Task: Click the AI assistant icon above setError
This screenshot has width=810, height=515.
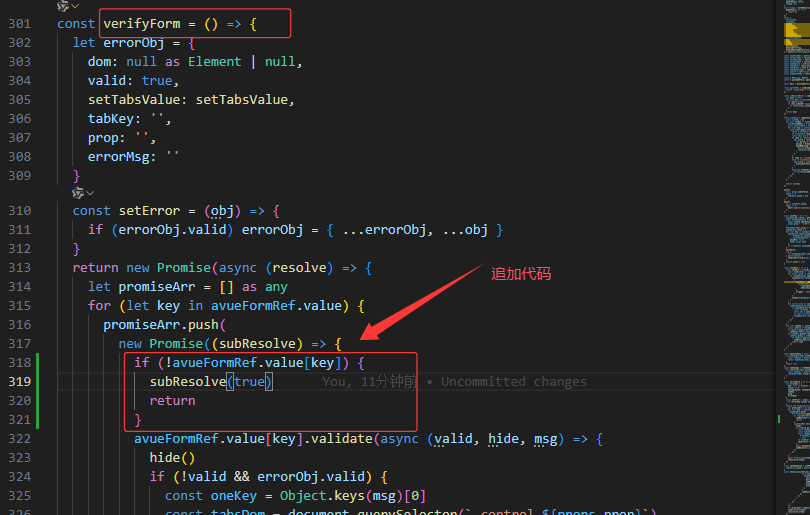Action: pos(78,192)
